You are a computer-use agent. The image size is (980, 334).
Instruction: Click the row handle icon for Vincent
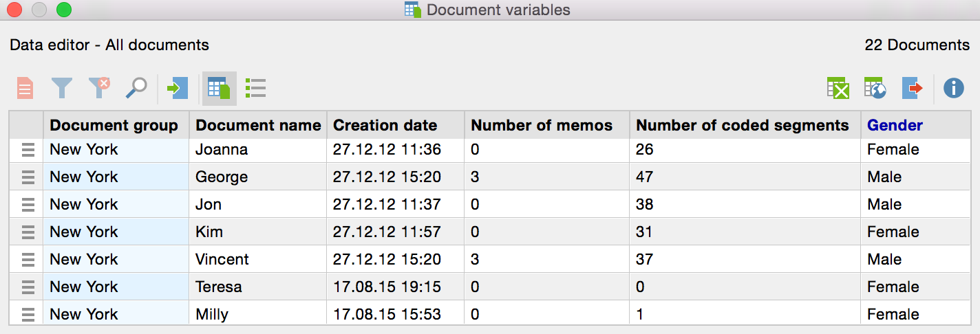pos(28,260)
